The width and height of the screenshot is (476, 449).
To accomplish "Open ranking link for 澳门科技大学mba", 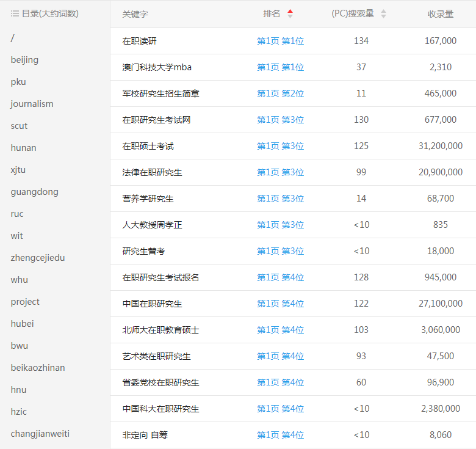I will pos(280,67).
